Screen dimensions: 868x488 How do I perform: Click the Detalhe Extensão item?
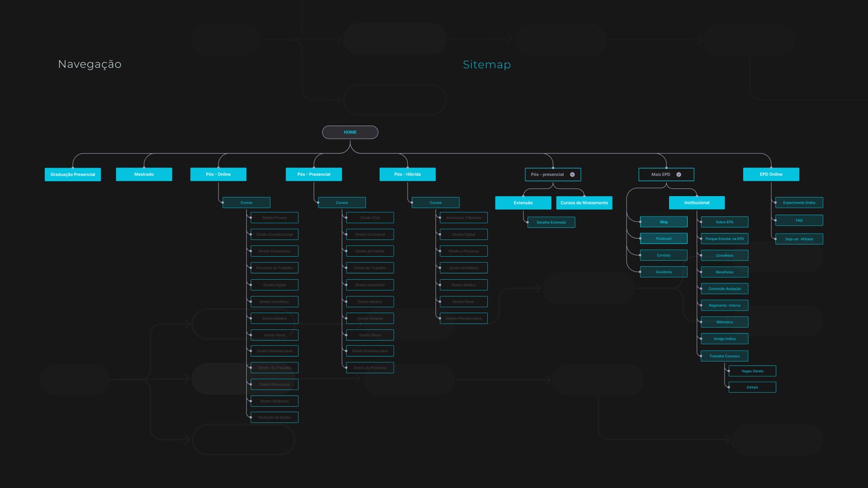pos(551,222)
